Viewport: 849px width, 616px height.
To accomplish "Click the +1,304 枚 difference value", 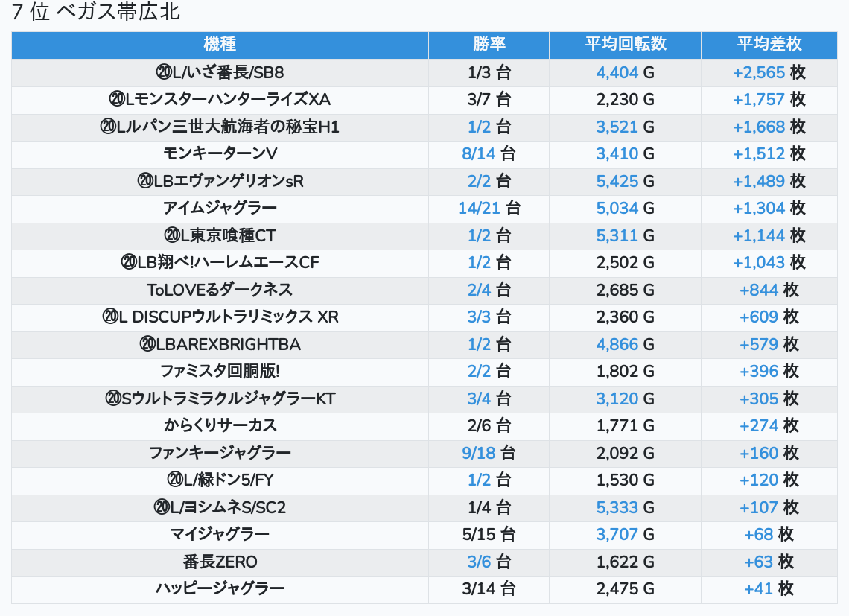I will tap(769, 208).
